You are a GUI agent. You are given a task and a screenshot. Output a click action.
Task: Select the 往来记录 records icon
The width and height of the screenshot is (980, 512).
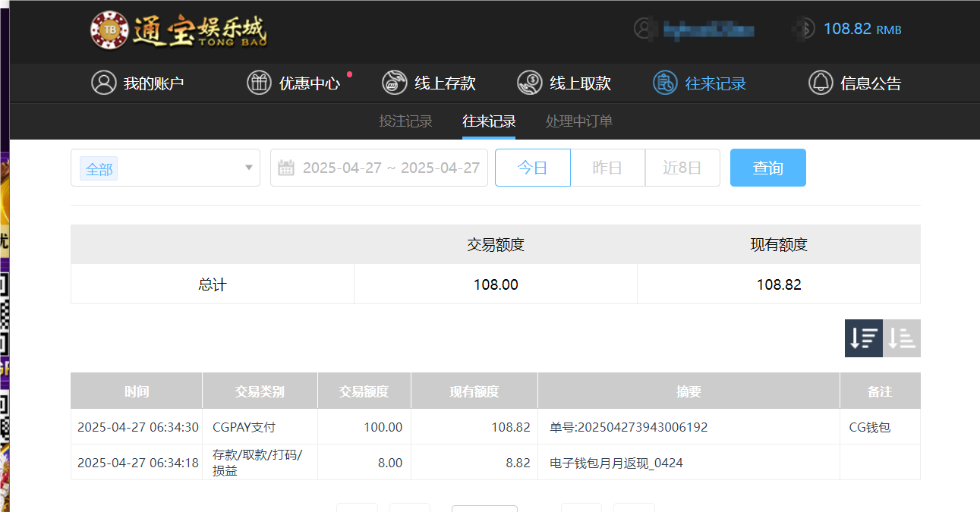click(663, 82)
